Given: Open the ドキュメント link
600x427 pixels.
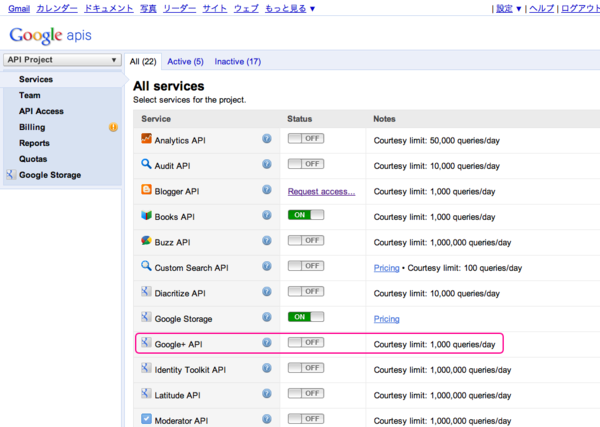Looking at the screenshot, I should click(109, 8).
